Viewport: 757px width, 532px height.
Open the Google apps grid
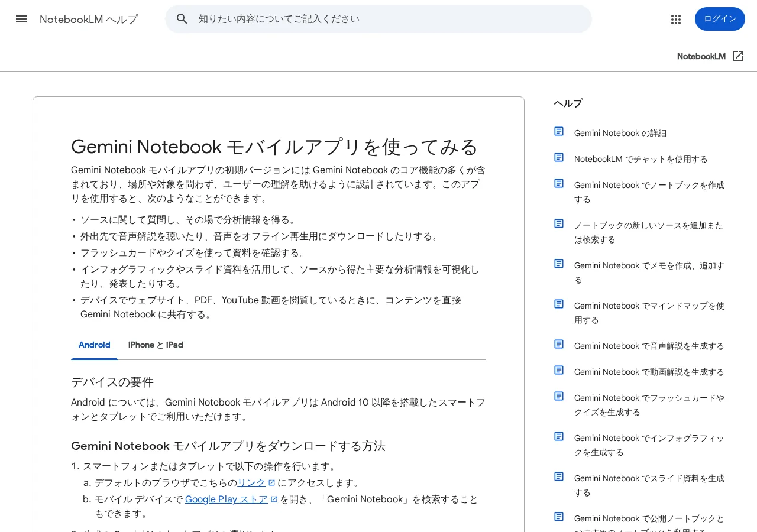click(x=676, y=19)
